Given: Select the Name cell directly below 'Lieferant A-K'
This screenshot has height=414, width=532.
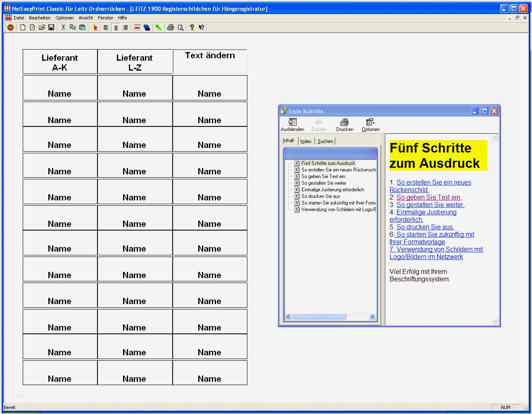Looking at the screenshot, I should [x=60, y=88].
